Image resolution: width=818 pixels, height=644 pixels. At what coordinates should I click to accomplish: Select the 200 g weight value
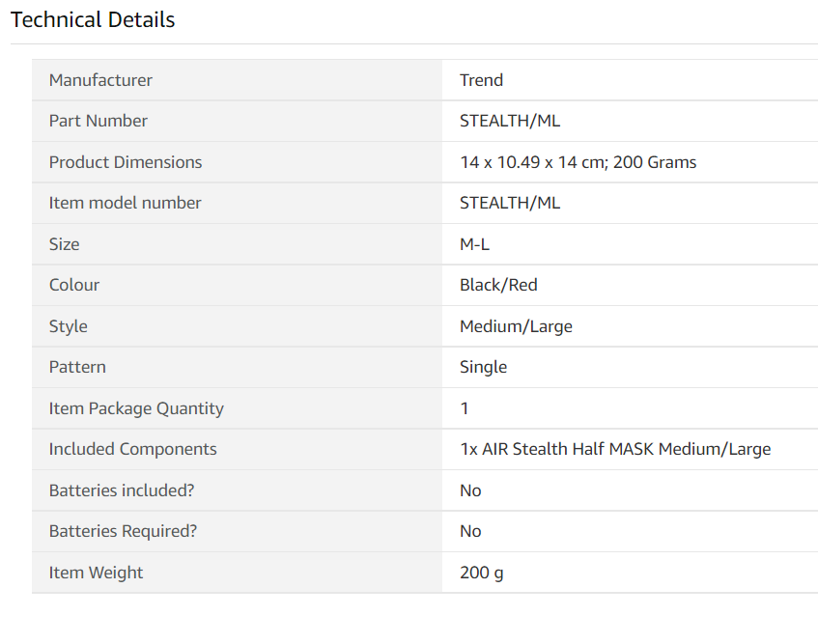(x=481, y=573)
